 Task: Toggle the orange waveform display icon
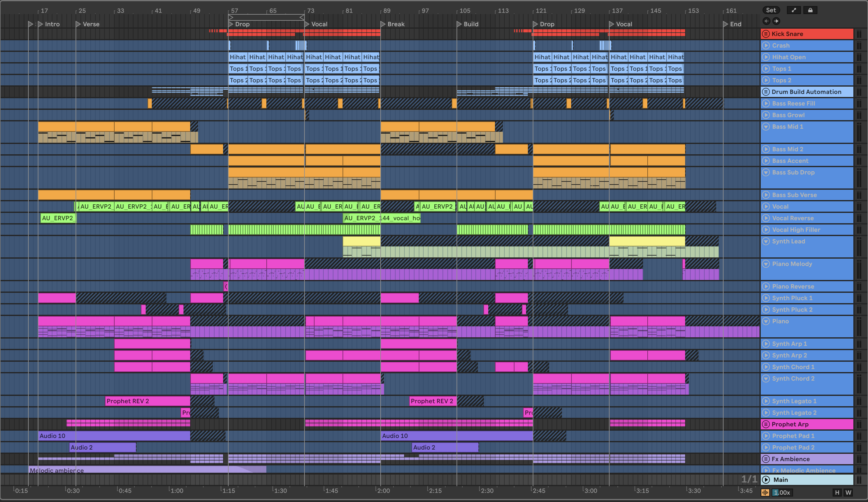[x=765, y=492]
